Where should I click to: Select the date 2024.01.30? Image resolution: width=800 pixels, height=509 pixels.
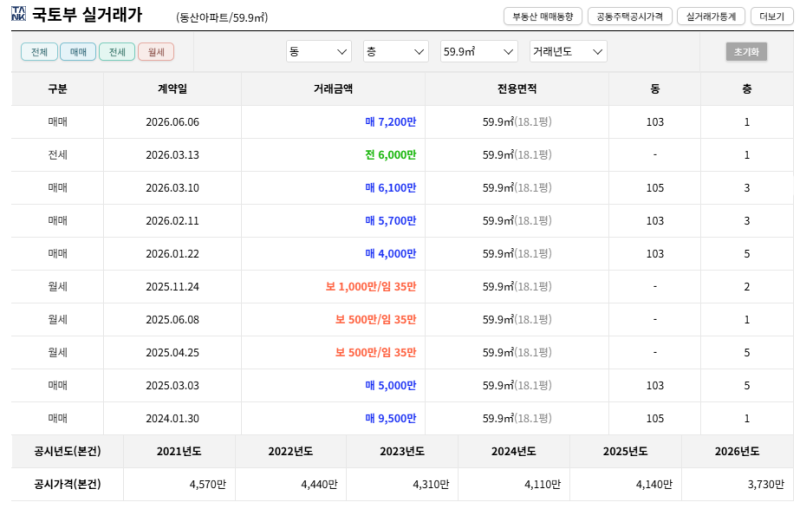tap(172, 418)
